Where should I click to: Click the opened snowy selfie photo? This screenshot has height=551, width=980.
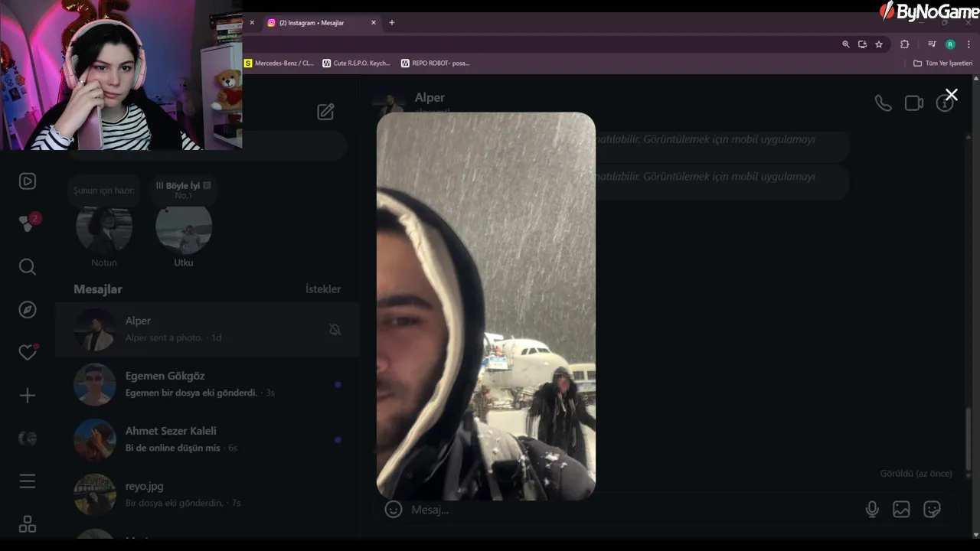(486, 306)
